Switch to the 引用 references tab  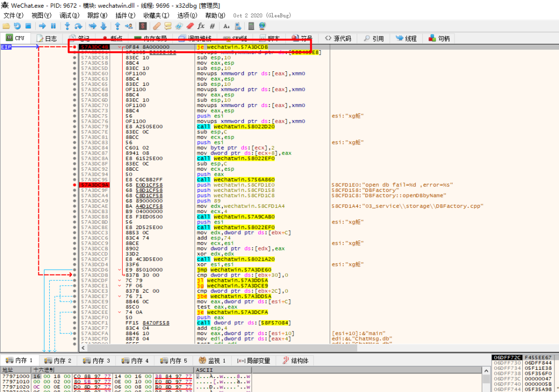374,38
